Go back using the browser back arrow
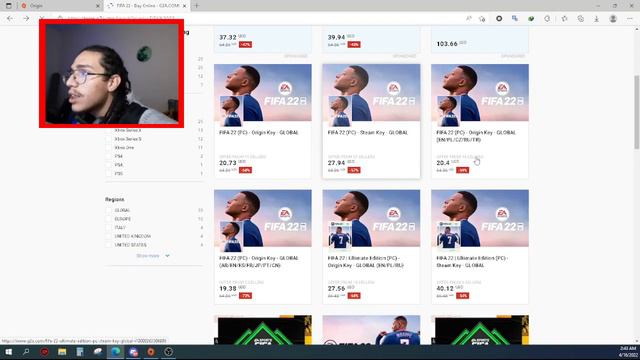640x360 pixels. pyautogui.click(x=10, y=19)
